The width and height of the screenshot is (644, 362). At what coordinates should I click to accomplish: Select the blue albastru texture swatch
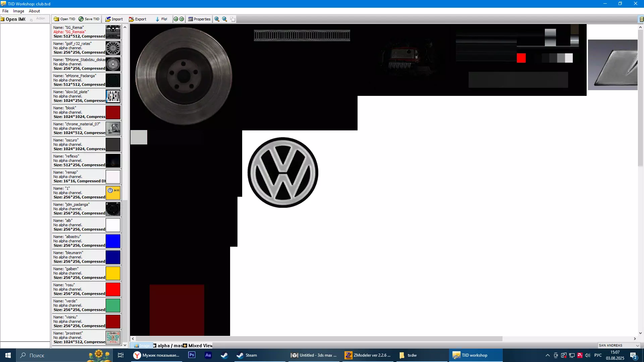point(113,241)
